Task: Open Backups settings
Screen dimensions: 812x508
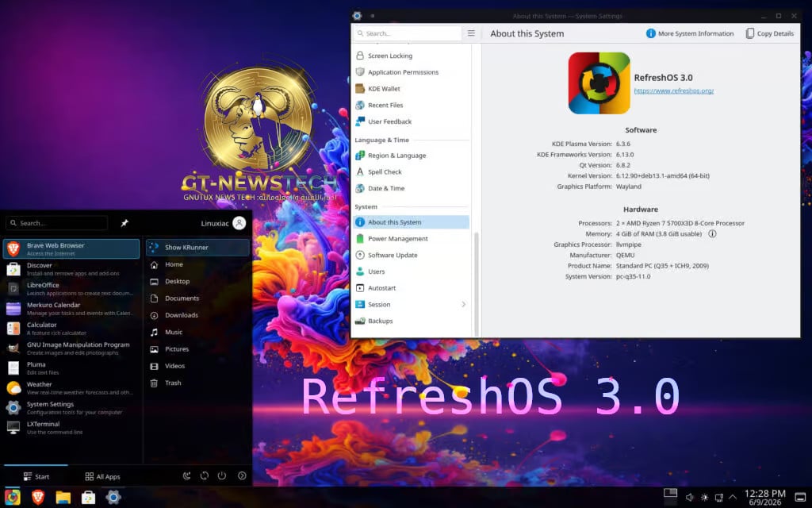Action: coord(411,321)
